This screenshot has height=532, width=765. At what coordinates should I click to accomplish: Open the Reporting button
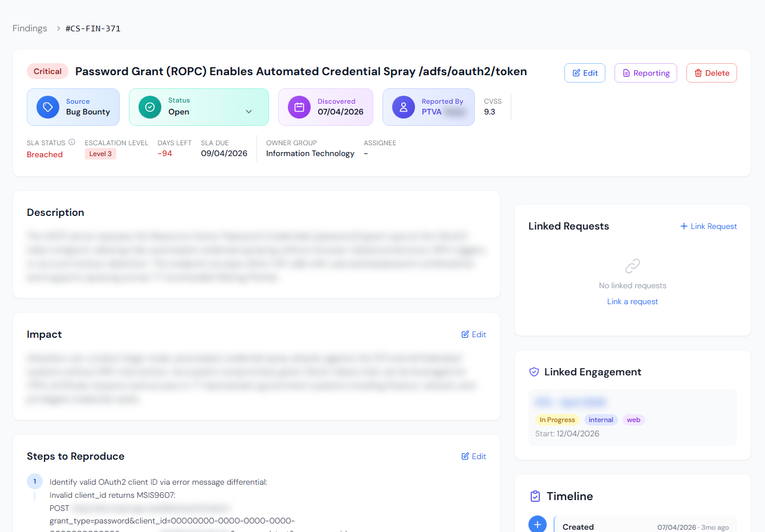tap(646, 73)
